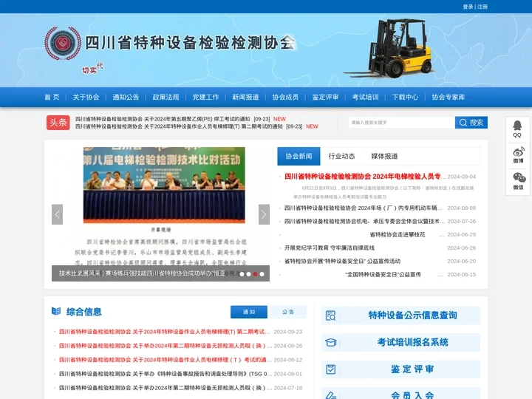Viewport: 532px width, 399px height.
Task: Open news 2024年场(厂)内专用机动车辆
Action: pyautogui.click(x=364, y=208)
